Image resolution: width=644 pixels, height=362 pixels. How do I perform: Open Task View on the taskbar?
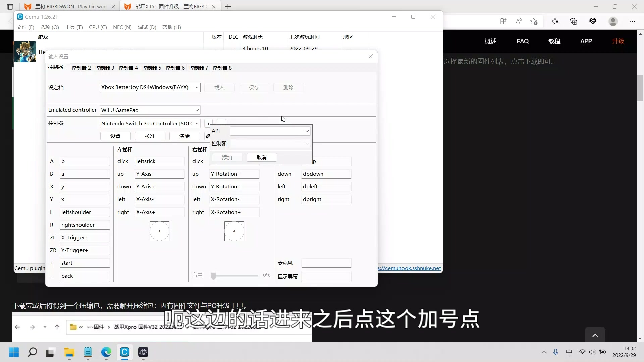point(50,352)
